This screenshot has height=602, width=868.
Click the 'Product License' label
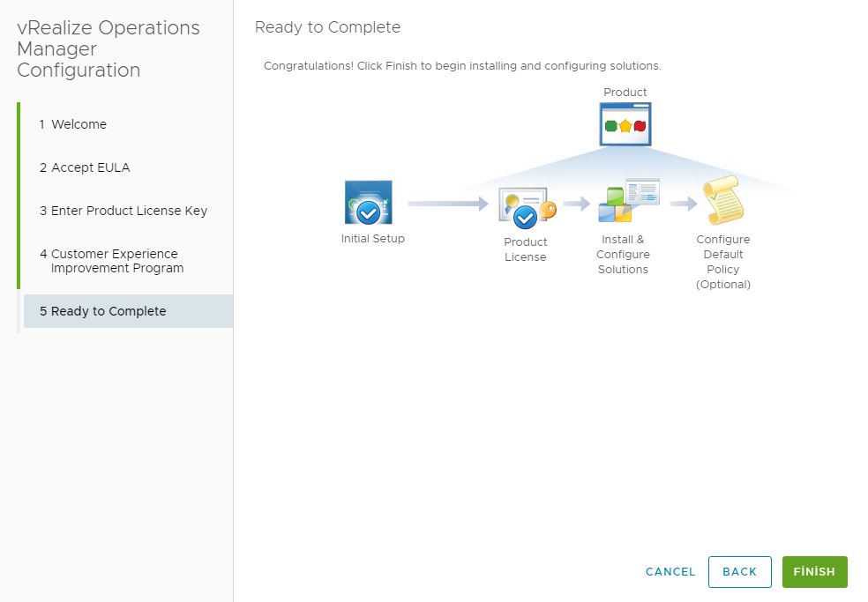coord(526,249)
